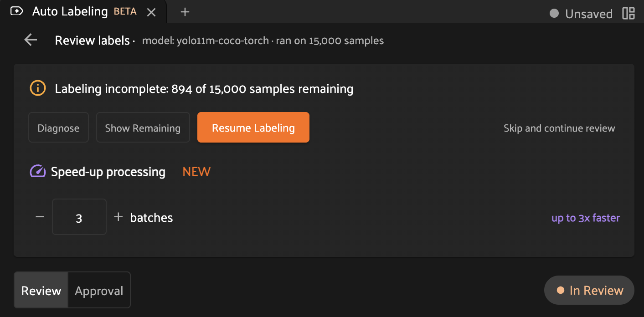This screenshot has width=644, height=317.
Task: Click the NEW label beside Speed-up processing
Action: (x=196, y=172)
